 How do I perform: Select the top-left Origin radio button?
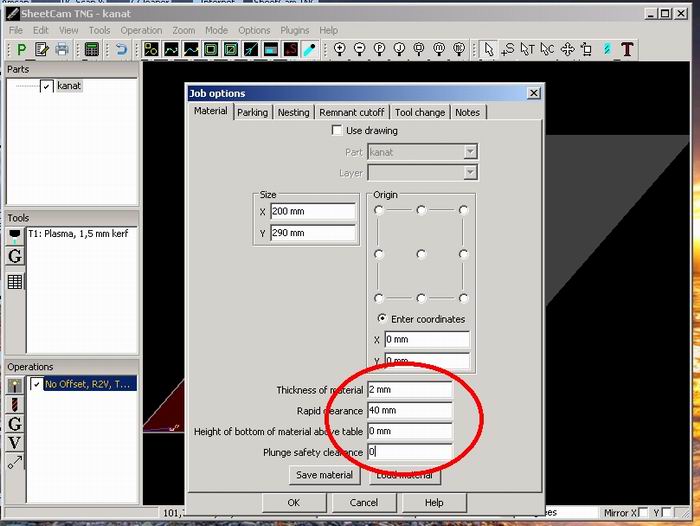point(379,210)
